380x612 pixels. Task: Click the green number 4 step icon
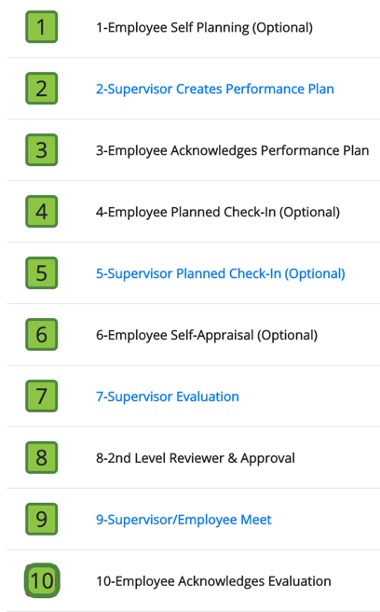41,212
